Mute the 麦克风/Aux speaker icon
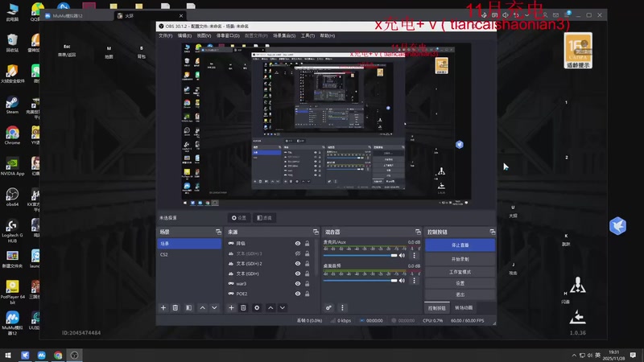The height and width of the screenshot is (362, 644). coord(402,255)
